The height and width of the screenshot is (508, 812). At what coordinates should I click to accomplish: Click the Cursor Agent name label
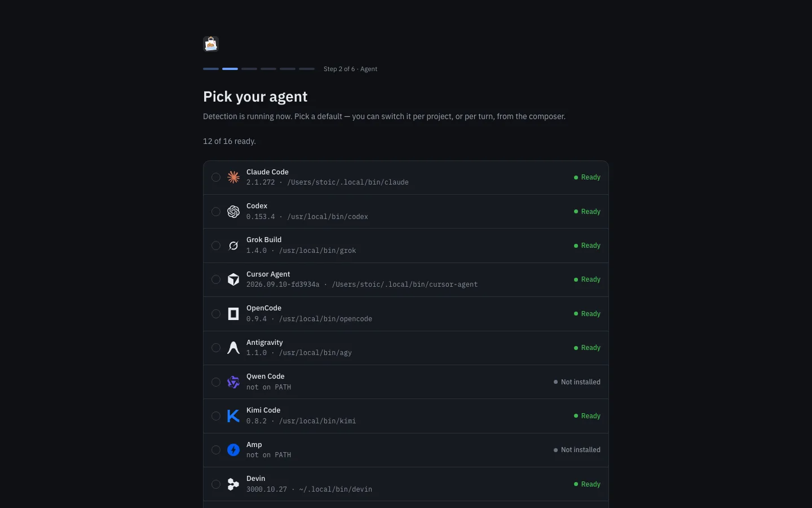268,274
